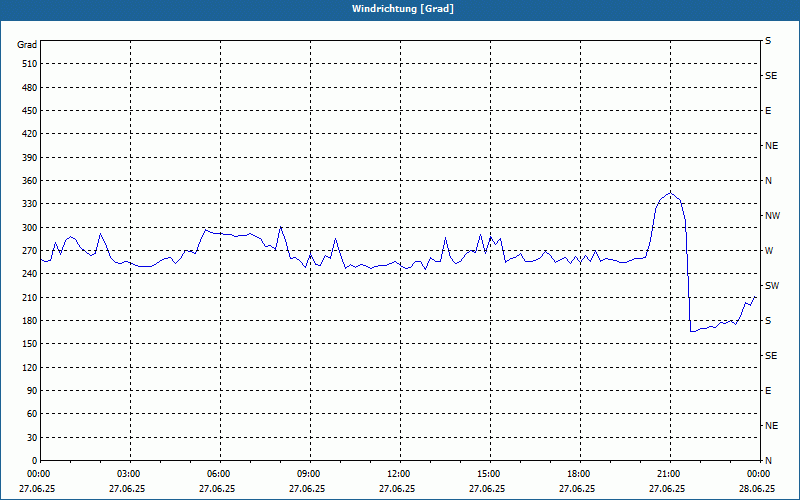Click the 06:00 time label
The height and width of the screenshot is (500, 800).
click(219, 474)
